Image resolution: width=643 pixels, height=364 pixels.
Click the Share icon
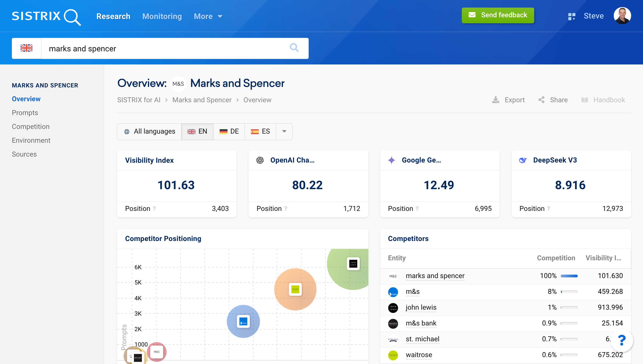click(x=542, y=100)
